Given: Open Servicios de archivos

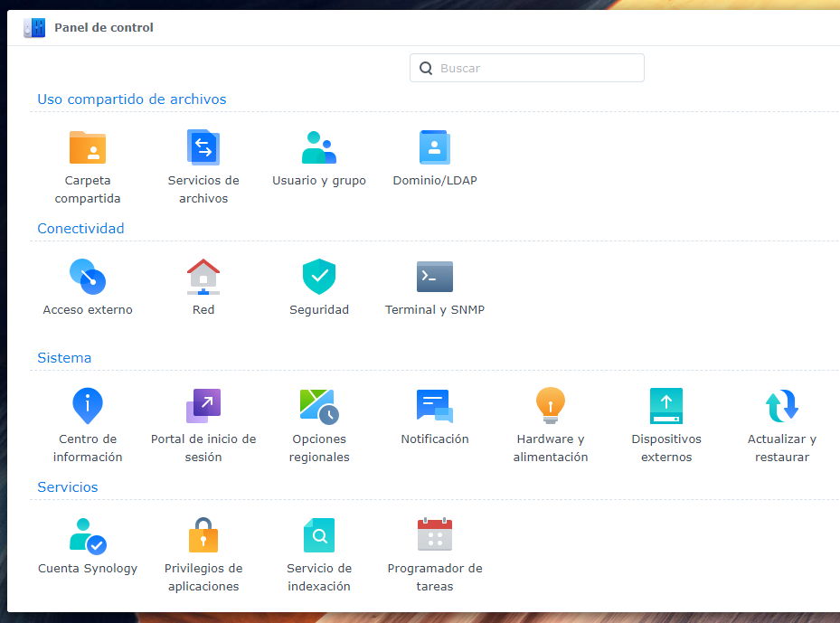Looking at the screenshot, I should tap(203, 147).
